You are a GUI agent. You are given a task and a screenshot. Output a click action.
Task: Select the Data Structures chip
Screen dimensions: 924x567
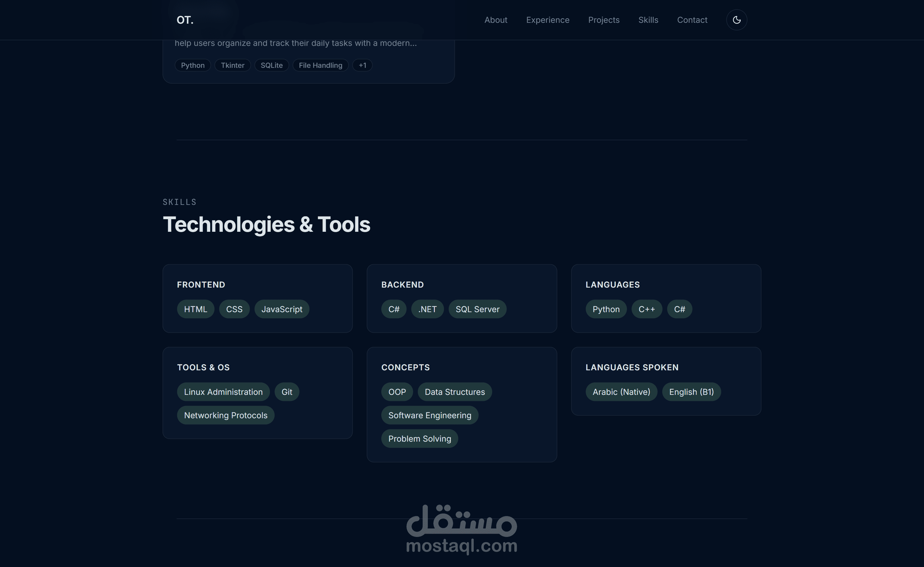(x=454, y=392)
